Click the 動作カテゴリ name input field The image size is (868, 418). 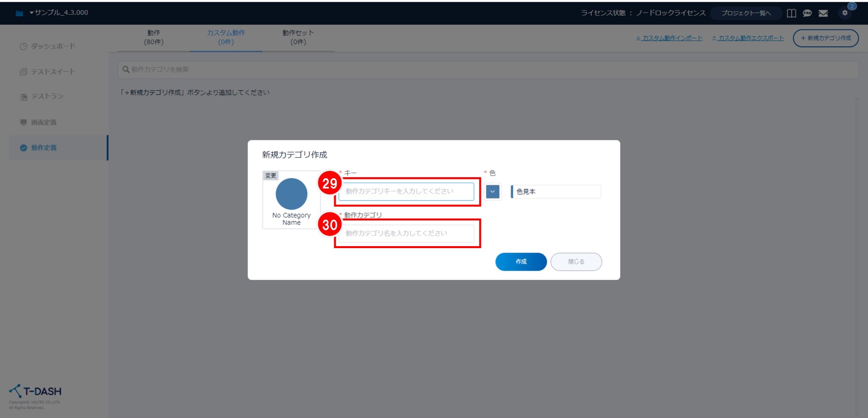406,234
